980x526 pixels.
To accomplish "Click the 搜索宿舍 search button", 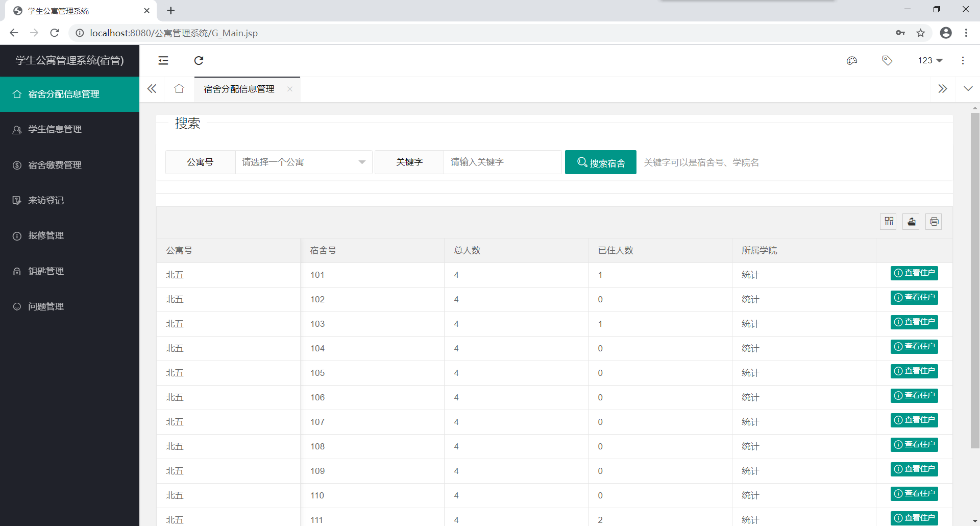I will tap(600, 162).
